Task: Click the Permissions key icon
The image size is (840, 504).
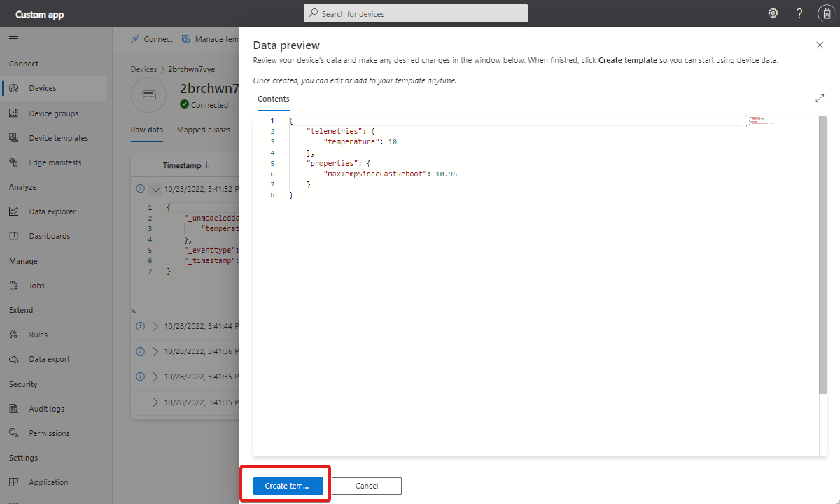Action: point(14,433)
